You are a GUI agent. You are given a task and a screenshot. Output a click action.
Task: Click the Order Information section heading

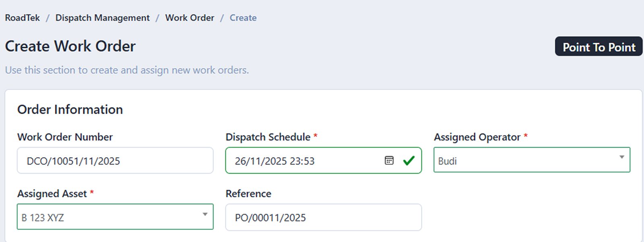70,109
